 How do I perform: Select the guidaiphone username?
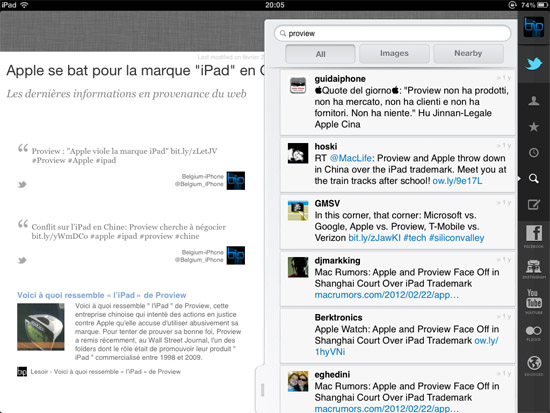340,79
